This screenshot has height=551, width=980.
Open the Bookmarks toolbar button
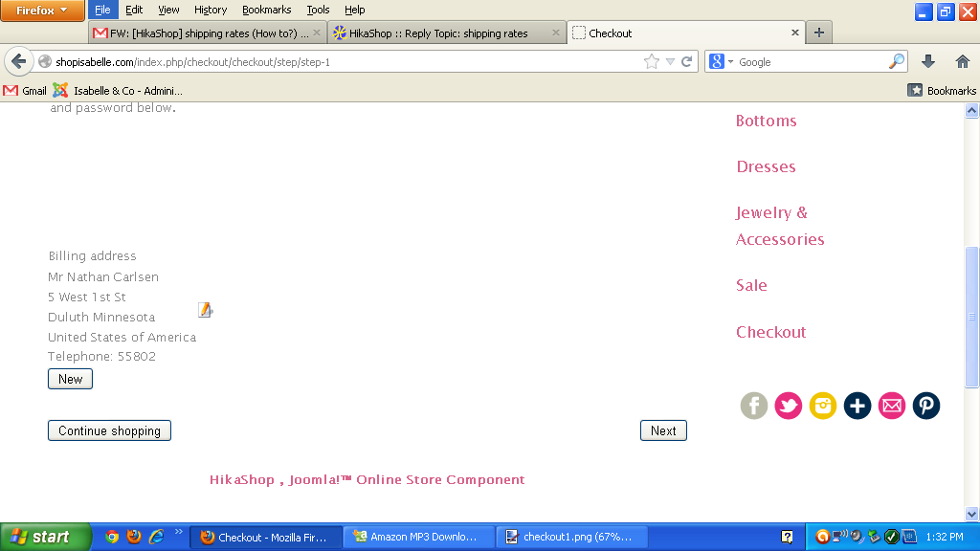[942, 91]
